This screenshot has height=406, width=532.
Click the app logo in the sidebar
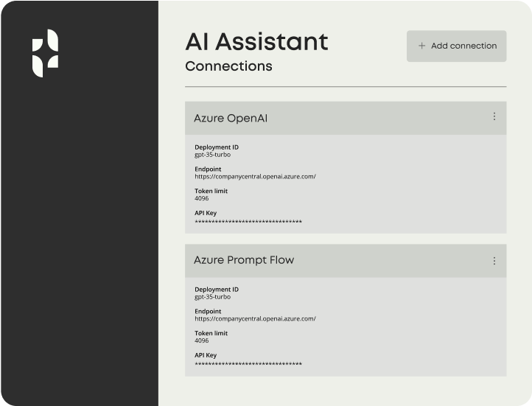coord(45,53)
